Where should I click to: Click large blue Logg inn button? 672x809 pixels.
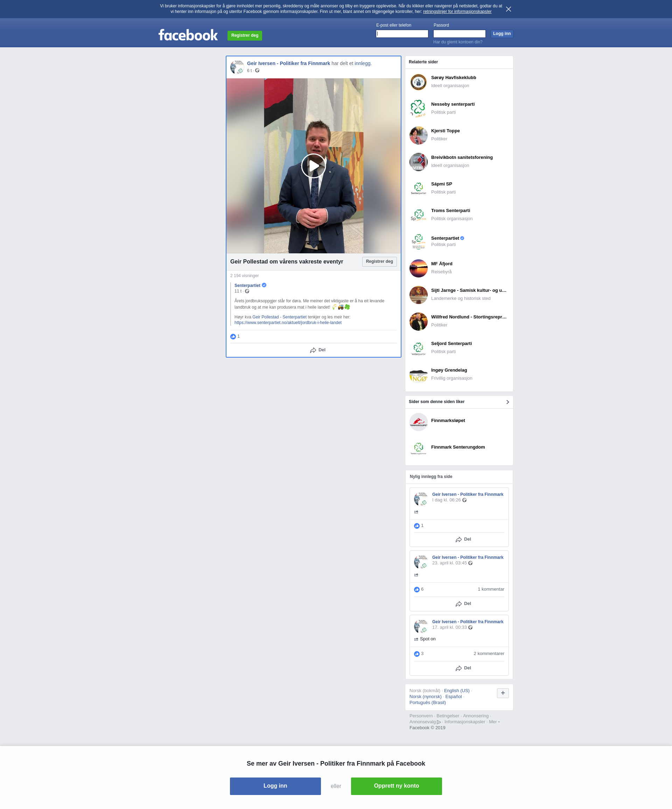pyautogui.click(x=275, y=786)
